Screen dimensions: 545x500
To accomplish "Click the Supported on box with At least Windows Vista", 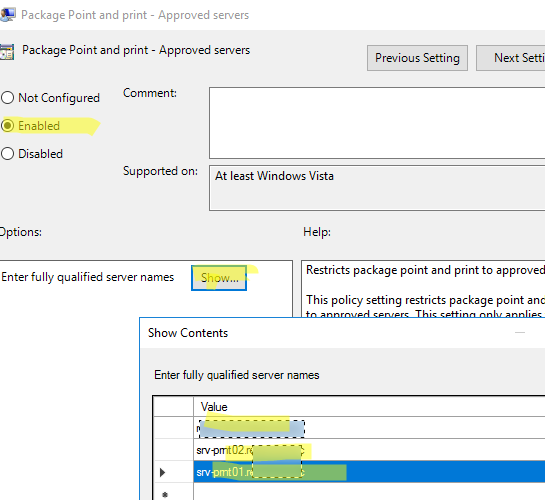I will click(377, 188).
